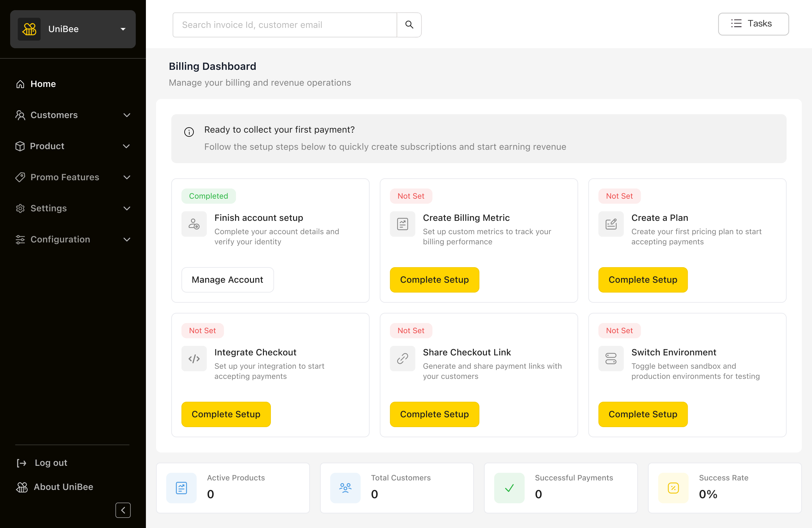Screen dimensions: 812x528
Task: Open the Tasks panel button
Action: pos(753,24)
